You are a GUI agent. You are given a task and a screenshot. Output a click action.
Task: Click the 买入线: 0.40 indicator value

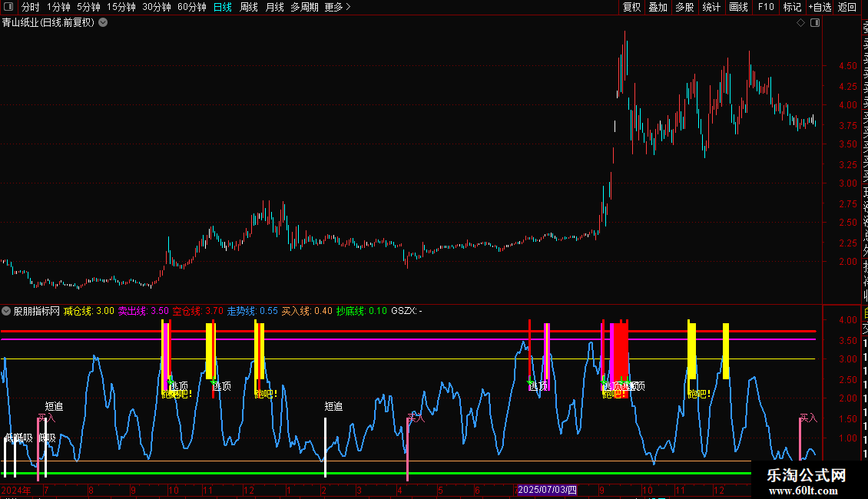pyautogui.click(x=306, y=311)
